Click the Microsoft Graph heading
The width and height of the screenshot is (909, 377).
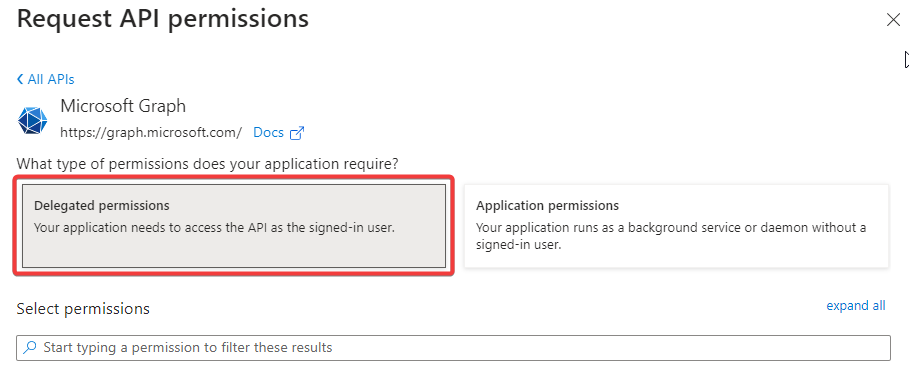point(123,106)
